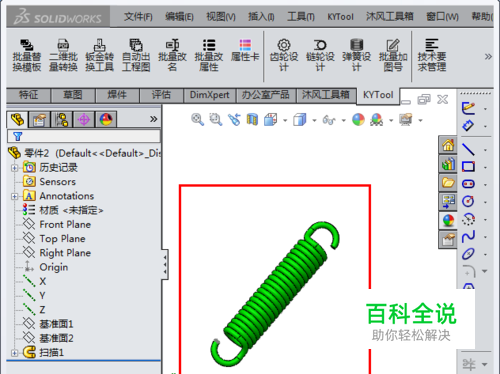The width and height of the screenshot is (500, 374).
Task: Open 焊件 tab
Action: [117, 95]
